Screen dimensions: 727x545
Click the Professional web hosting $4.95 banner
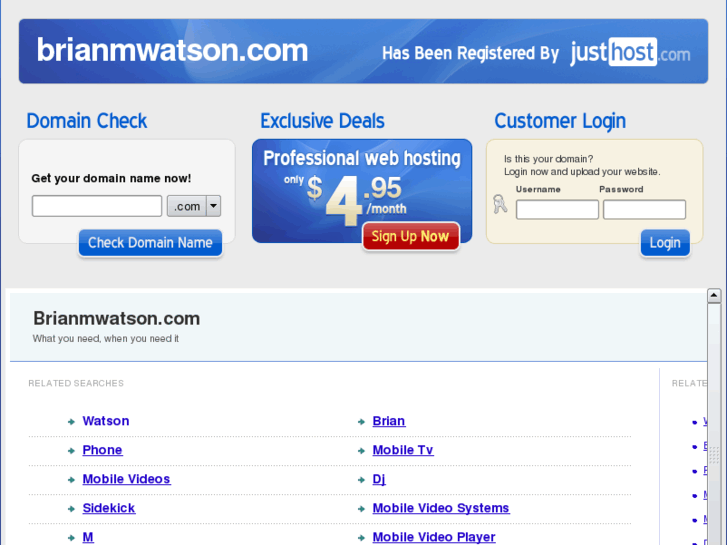tap(362, 191)
